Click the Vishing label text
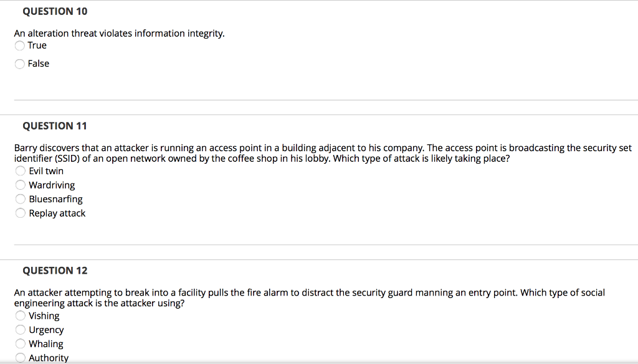This screenshot has height=364, width=638. pyautogui.click(x=44, y=315)
